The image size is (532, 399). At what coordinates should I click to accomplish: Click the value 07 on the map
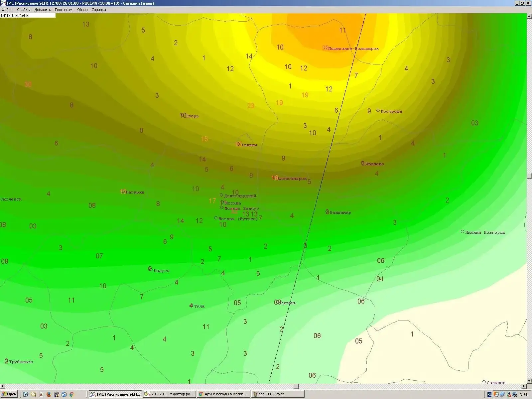99,256
